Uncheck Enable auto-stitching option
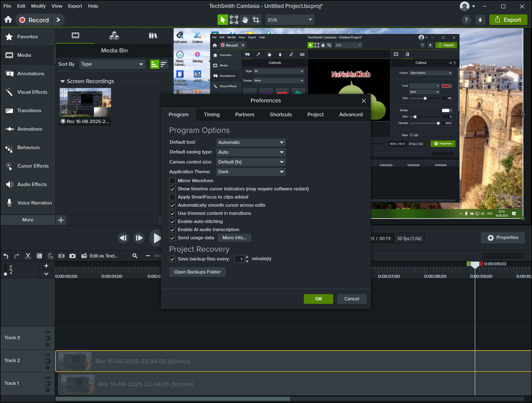532x403 pixels. tap(172, 222)
